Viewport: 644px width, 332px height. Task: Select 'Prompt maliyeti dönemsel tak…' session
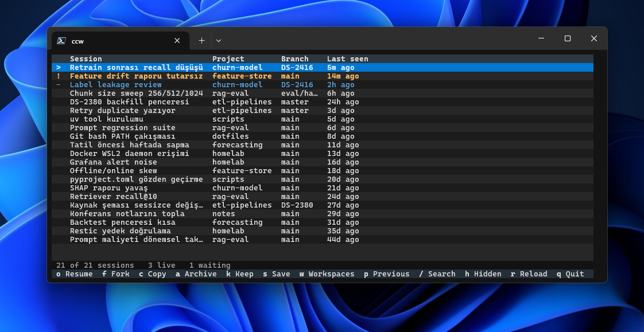(323, 240)
